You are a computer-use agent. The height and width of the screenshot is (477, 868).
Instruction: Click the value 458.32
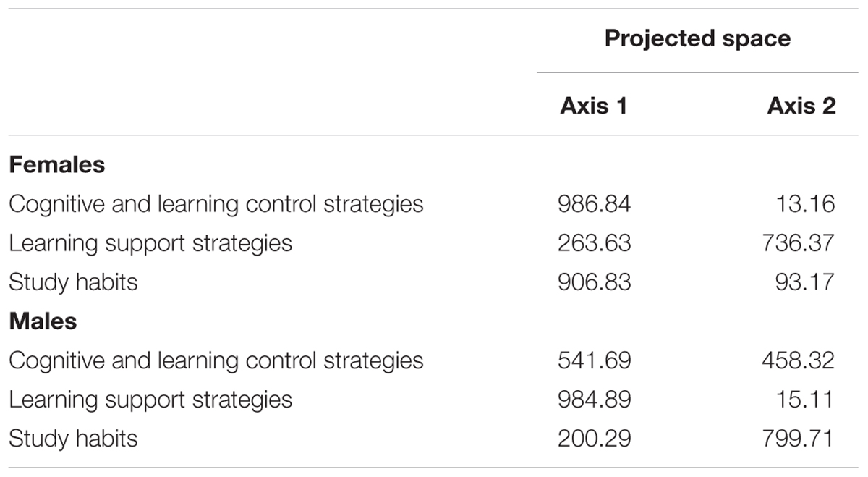[x=799, y=360]
